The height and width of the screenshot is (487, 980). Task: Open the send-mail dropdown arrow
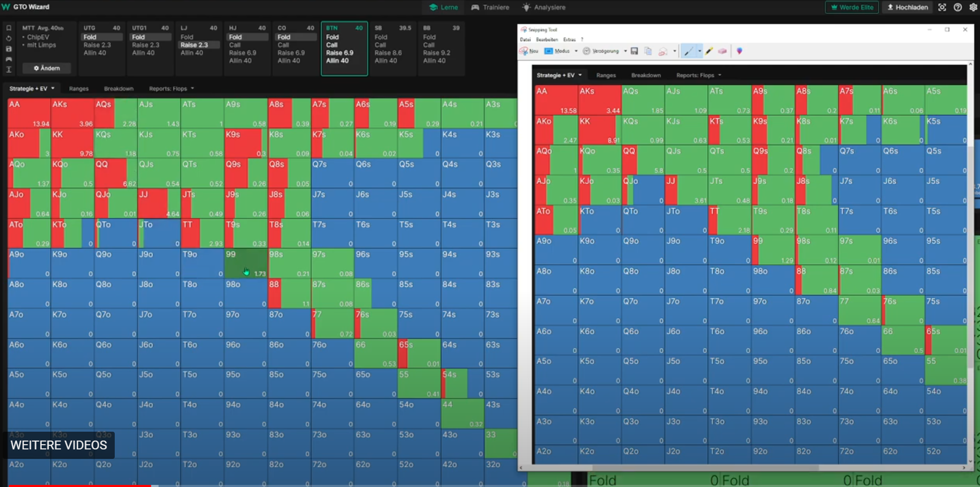click(x=674, y=51)
